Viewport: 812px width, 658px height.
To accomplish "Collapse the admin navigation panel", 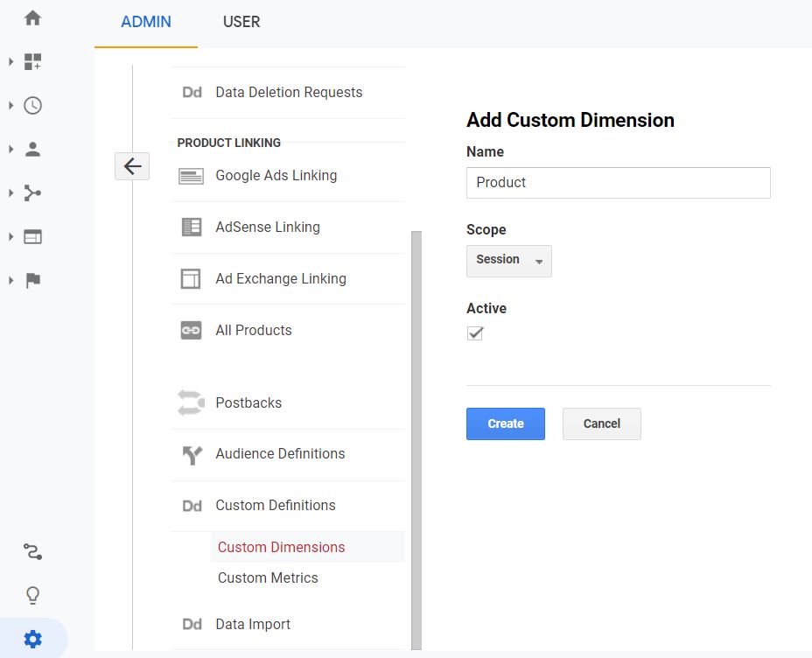I will (x=131, y=165).
